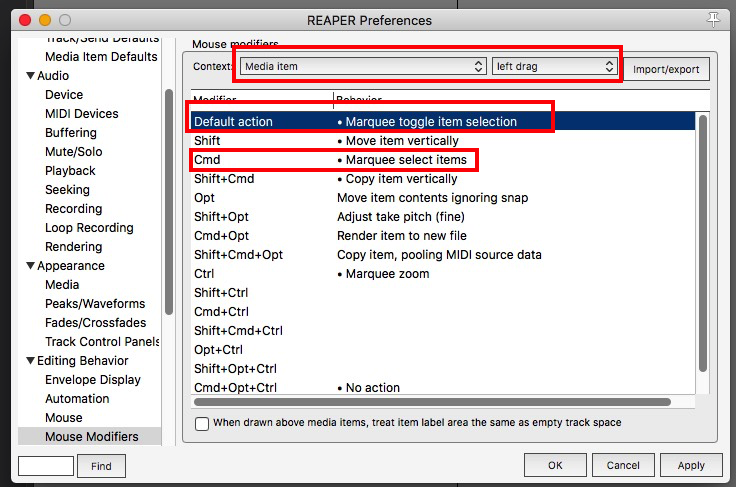The height and width of the screenshot is (487, 736).
Task: Select Media Item Defaults in sidebar
Action: click(101, 57)
